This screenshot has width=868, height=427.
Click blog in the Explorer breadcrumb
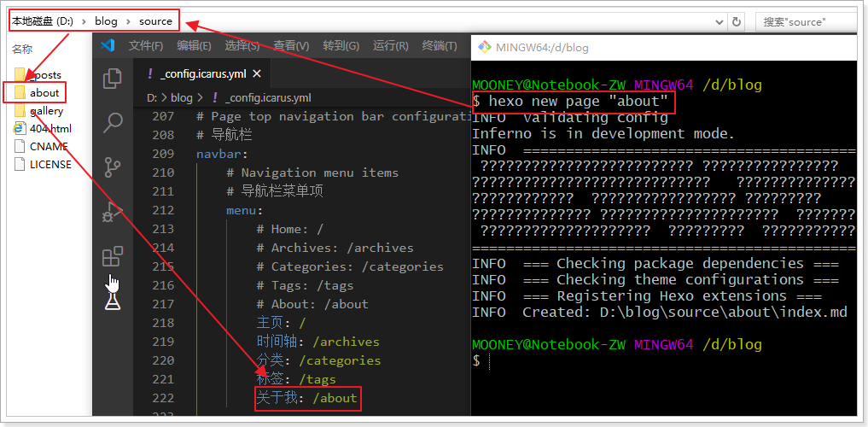(107, 21)
